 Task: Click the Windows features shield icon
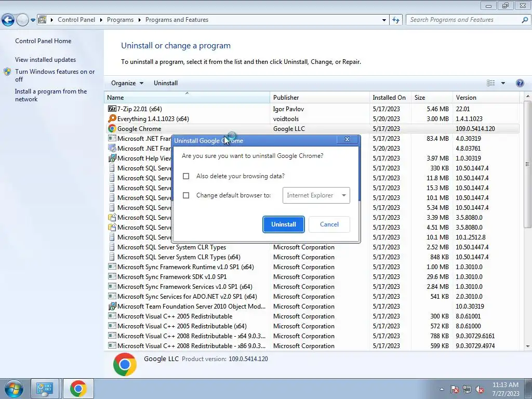pos(7,72)
